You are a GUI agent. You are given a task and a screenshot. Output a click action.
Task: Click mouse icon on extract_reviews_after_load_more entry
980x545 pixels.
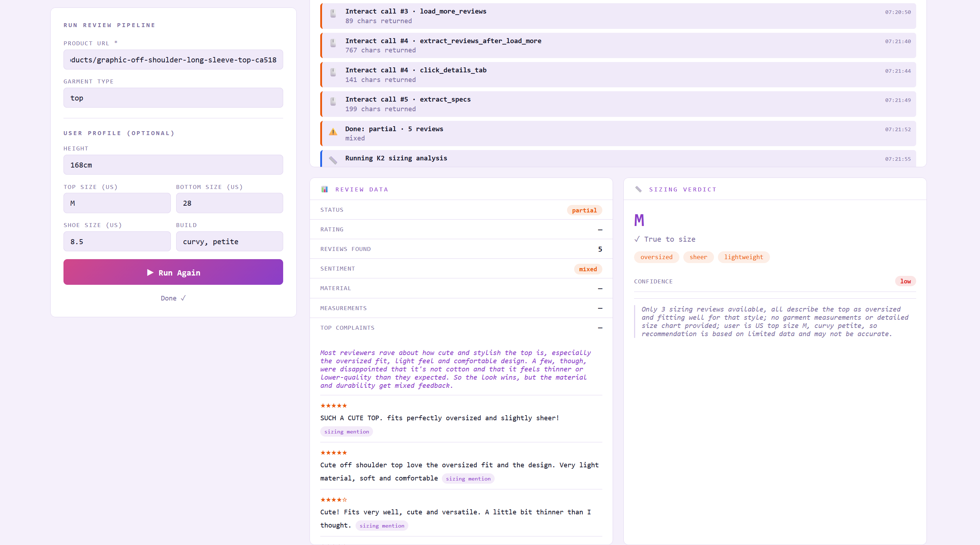pos(333,43)
